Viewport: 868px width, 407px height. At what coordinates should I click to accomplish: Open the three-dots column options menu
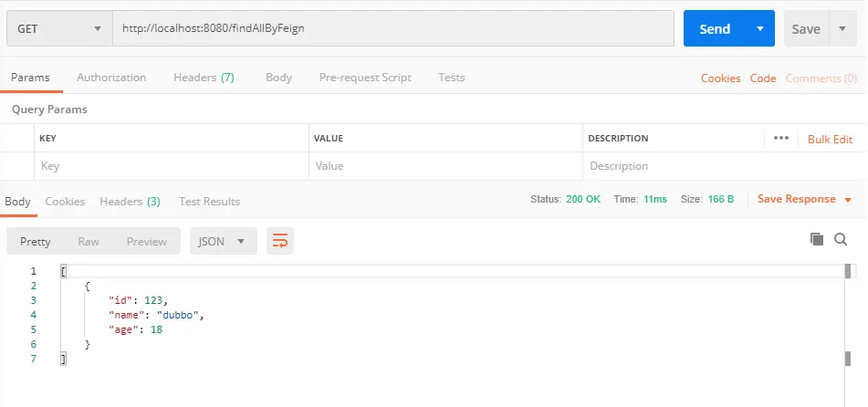tap(781, 138)
